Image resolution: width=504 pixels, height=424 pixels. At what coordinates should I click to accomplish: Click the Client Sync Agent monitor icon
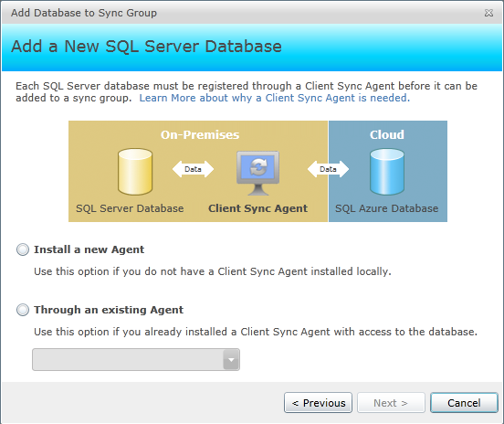[257, 173]
